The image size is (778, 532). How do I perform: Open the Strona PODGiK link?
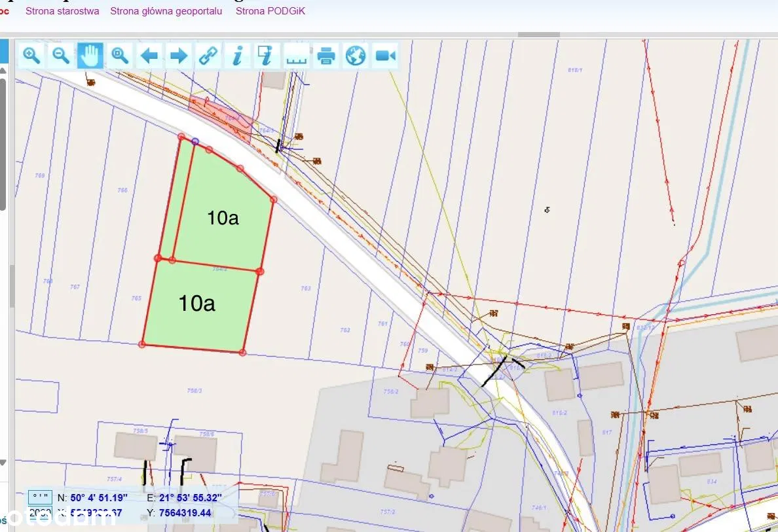[270, 11]
